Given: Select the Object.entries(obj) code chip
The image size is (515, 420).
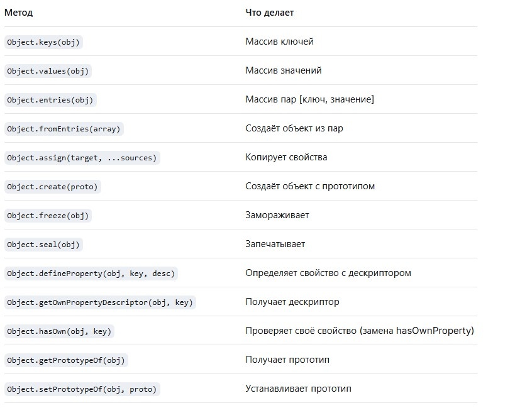Looking at the screenshot, I should 50,100.
